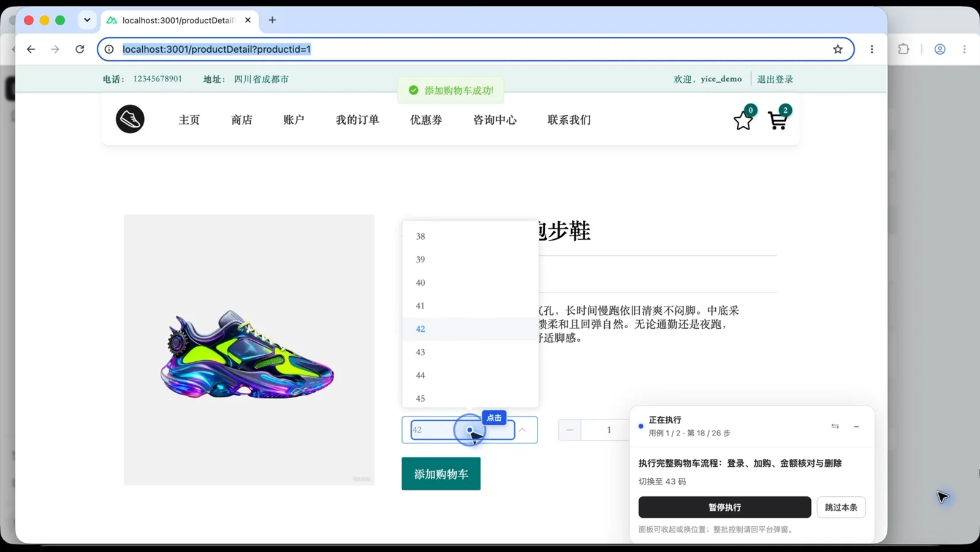Viewport: 980px width, 552px height.
Task: Choose size 45 in the dropdown
Action: (470, 399)
